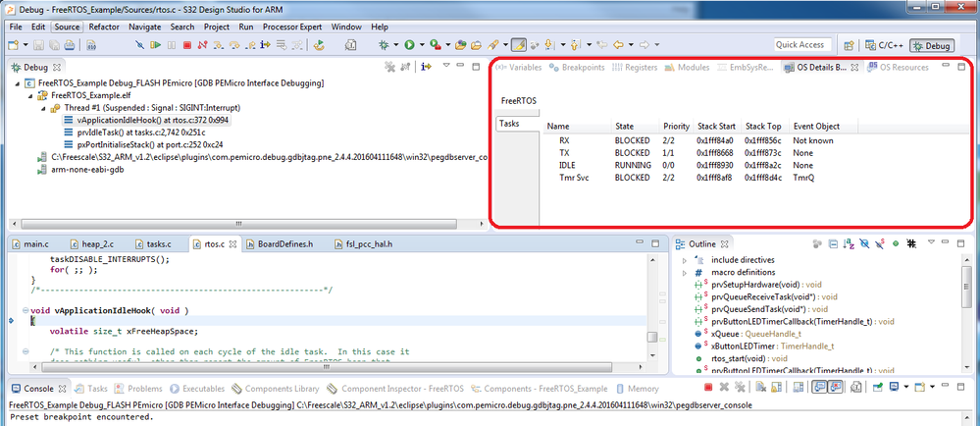Click into the Quick Access field
This screenshot has height=426, width=980.
coord(802,45)
